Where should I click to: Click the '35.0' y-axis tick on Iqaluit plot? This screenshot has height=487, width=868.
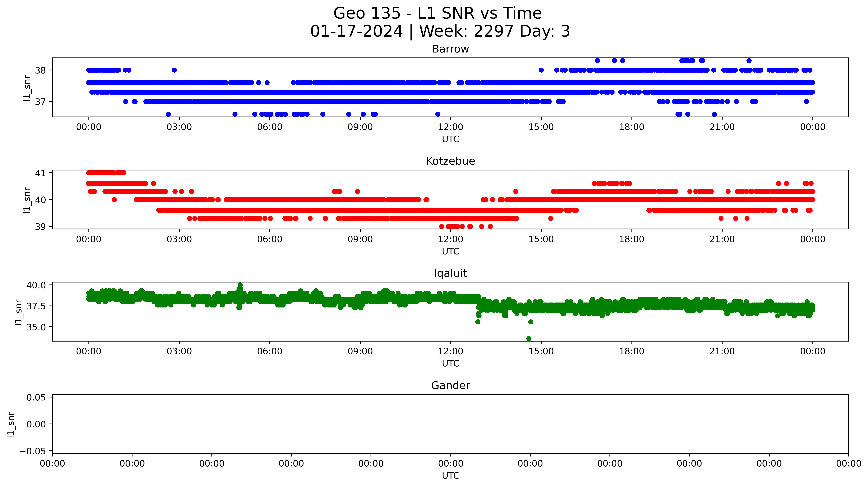click(x=36, y=327)
